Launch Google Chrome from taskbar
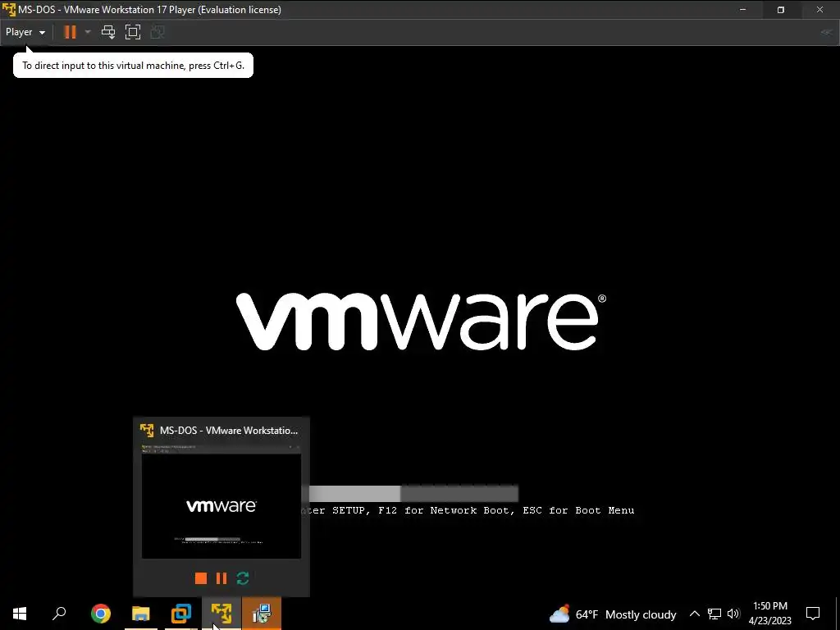840x630 pixels. click(100, 614)
